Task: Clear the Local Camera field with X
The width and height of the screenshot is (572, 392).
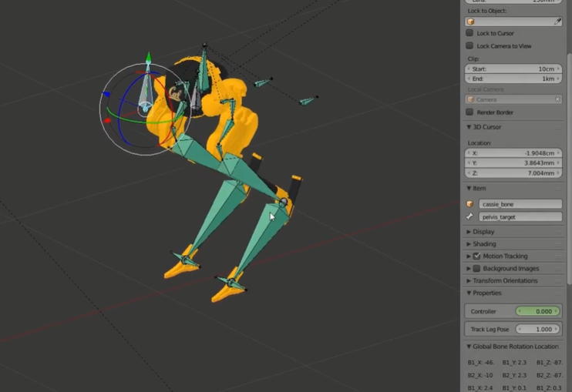Action: (x=557, y=99)
